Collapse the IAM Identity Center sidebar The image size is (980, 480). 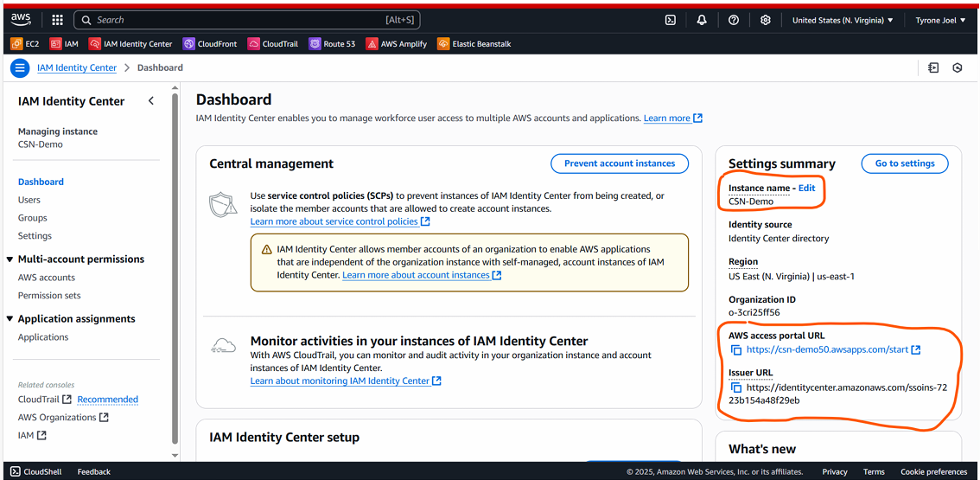(150, 100)
